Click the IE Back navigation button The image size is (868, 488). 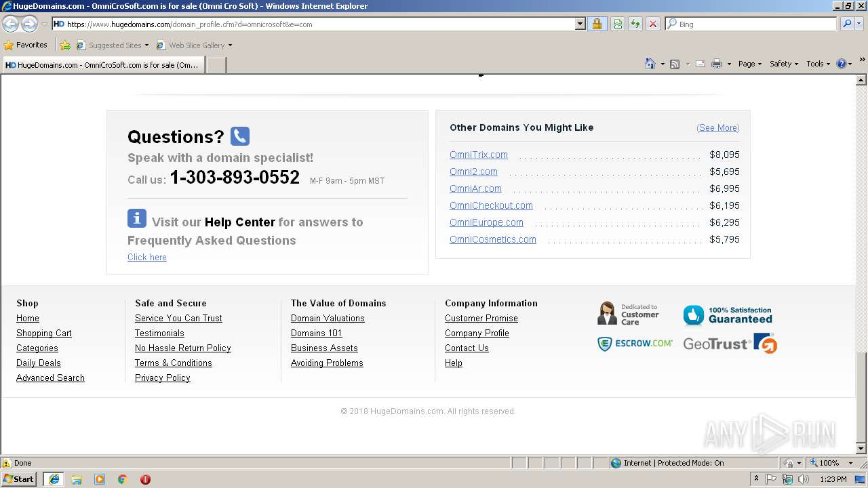(11, 24)
